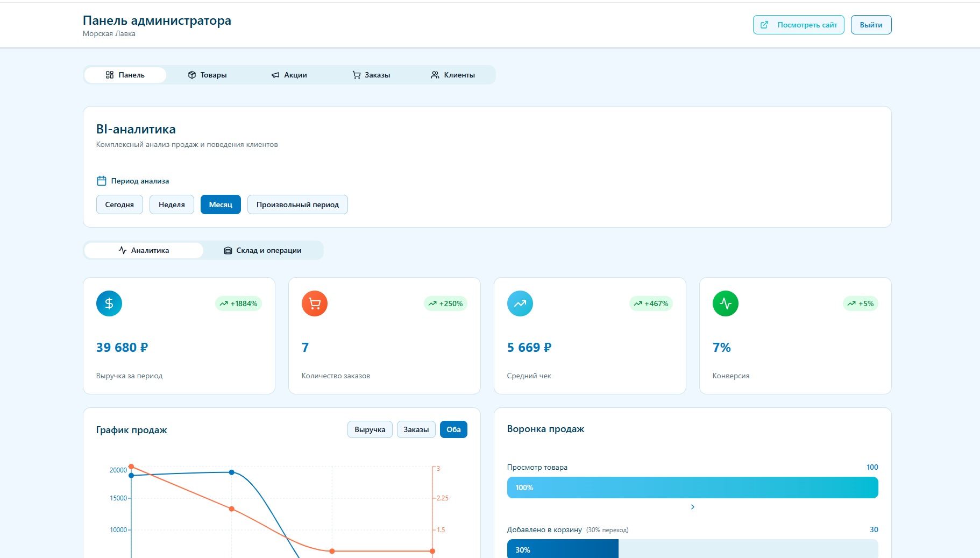Open the Произвольный период date picker
The image size is (980, 558).
pos(297,204)
